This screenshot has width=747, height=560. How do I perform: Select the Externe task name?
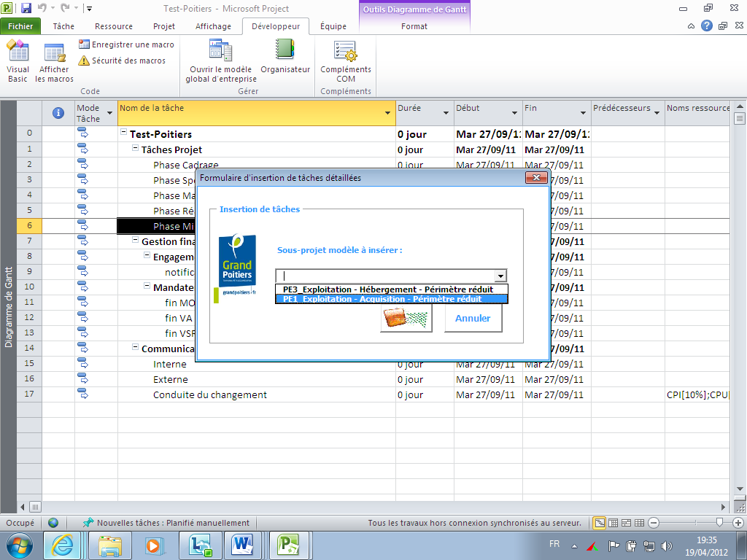pyautogui.click(x=171, y=379)
